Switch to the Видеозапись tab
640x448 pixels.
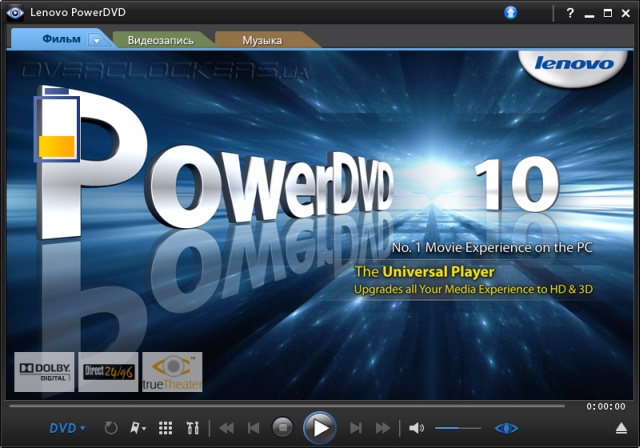(x=160, y=40)
